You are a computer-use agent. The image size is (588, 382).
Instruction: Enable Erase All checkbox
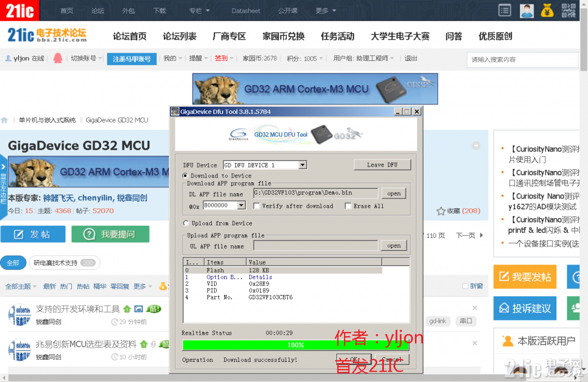click(x=348, y=206)
